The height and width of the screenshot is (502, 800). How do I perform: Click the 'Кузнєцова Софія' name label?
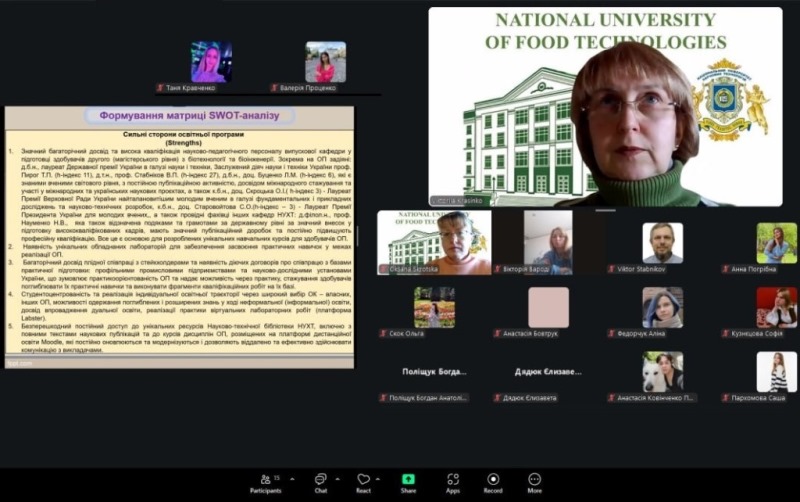tap(757, 333)
